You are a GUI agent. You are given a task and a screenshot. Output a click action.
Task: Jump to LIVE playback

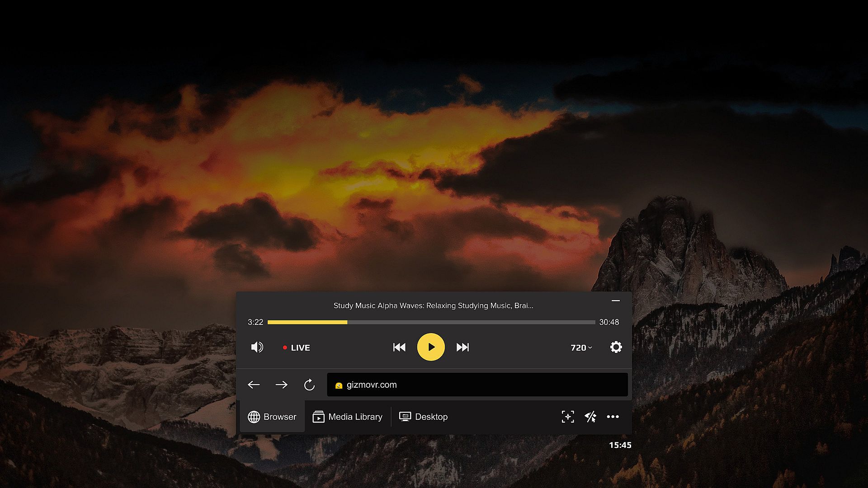297,347
